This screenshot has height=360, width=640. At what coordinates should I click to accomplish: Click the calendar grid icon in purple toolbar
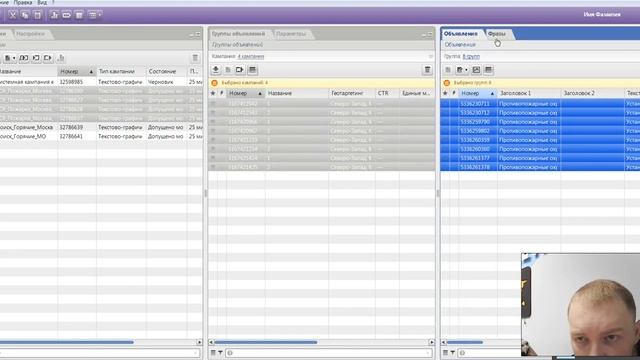click(x=79, y=15)
